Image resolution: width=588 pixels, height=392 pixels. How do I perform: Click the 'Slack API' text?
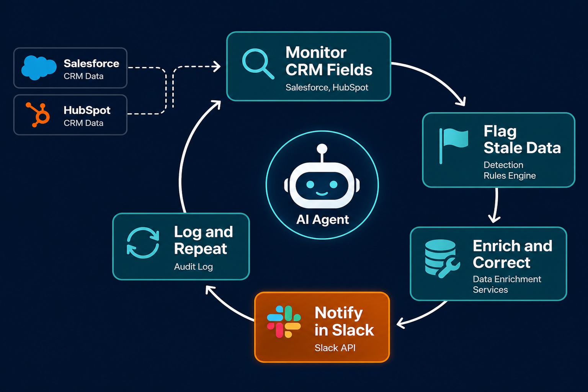tap(335, 348)
